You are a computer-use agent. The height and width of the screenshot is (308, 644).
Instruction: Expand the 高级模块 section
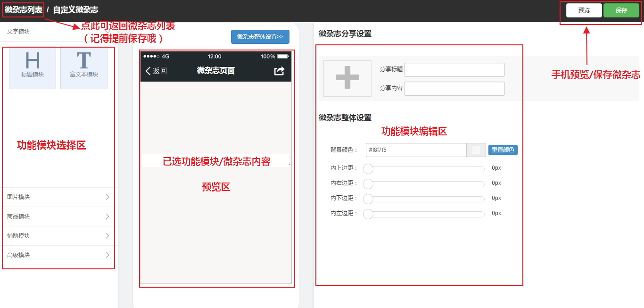(58, 255)
